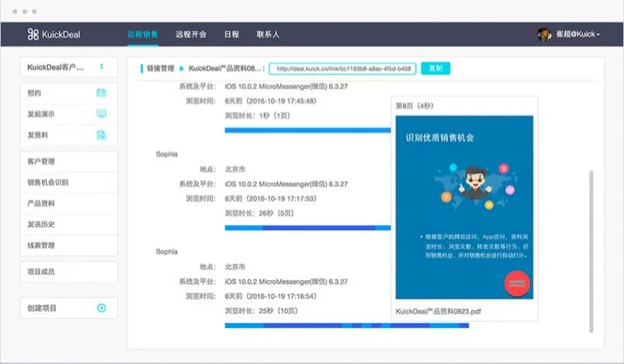The height and width of the screenshot is (364, 624).
Task: Click the first Sophia visitor name
Action: [x=167, y=155]
